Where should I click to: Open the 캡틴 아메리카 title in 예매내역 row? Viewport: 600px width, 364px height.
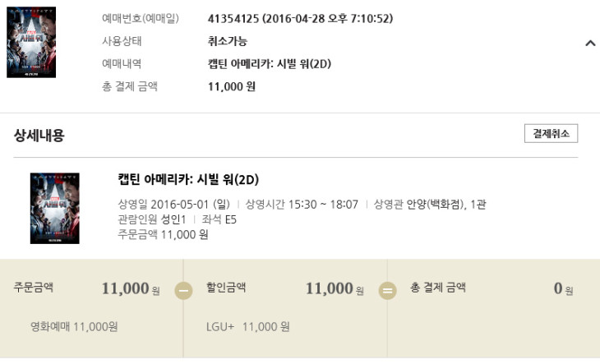pyautogui.click(x=270, y=64)
